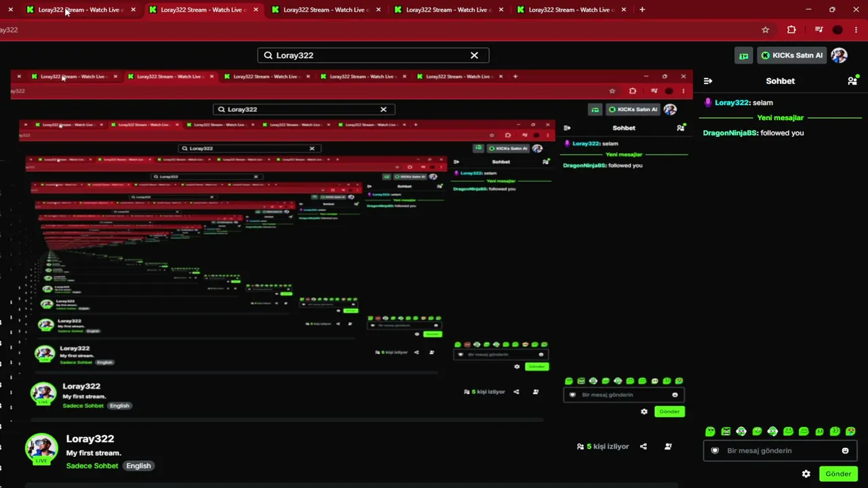Send the chat message with Gönder
Screen dimensions: 868x488
coord(838,474)
